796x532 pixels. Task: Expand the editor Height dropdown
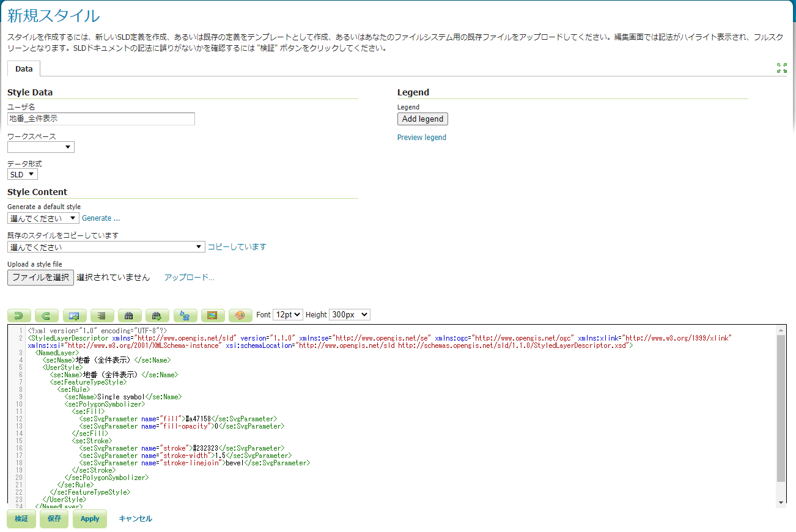coord(350,314)
